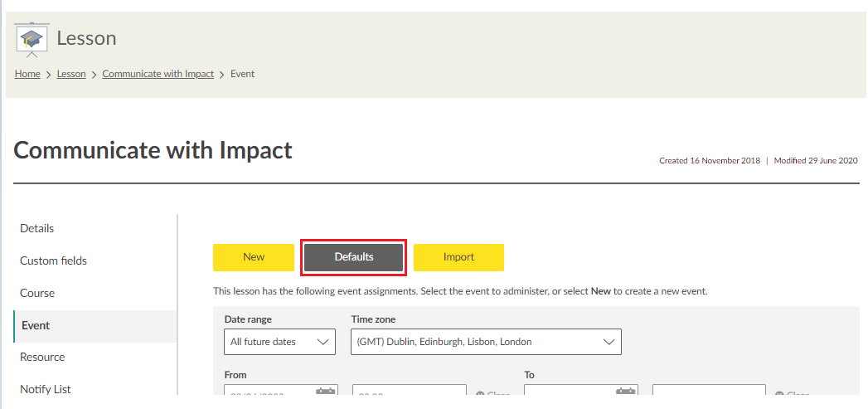The height and width of the screenshot is (409, 868).
Task: Open Resource in the side menu
Action: coord(42,357)
